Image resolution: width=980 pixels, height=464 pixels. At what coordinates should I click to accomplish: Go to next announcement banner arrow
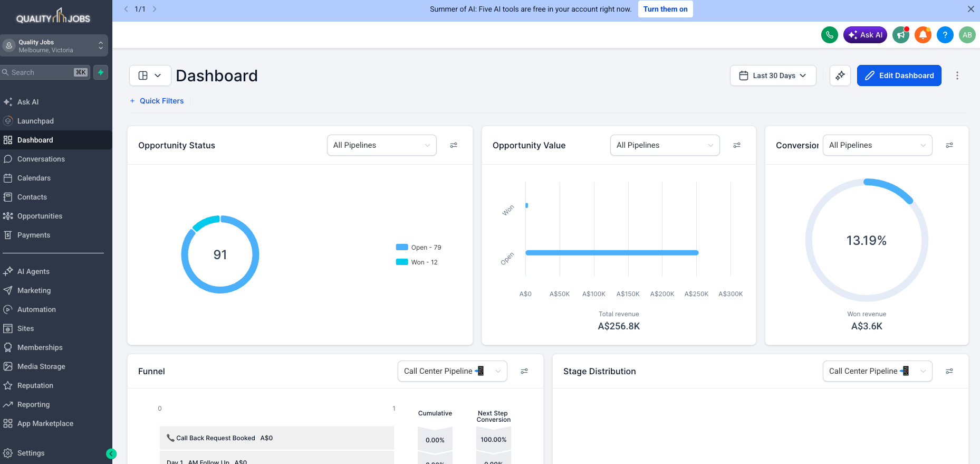[x=155, y=9]
